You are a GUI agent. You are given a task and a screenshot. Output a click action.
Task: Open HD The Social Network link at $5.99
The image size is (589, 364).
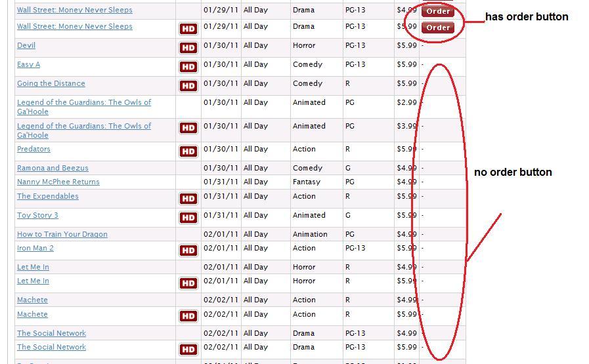51,347
